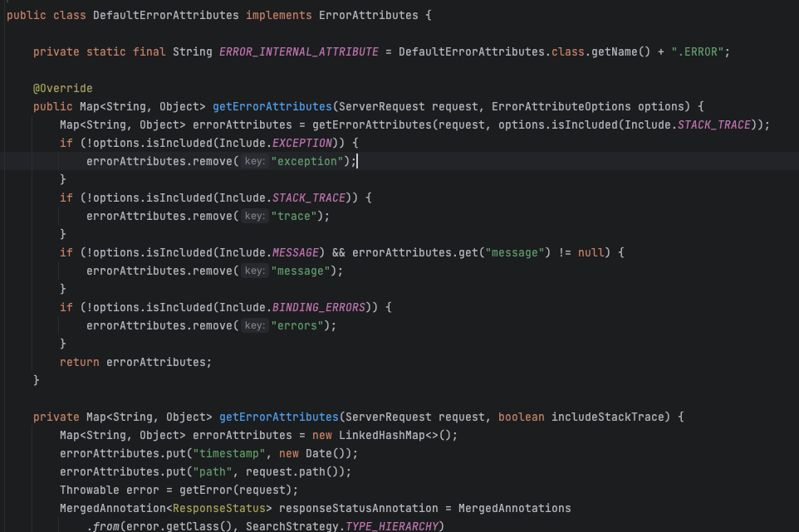Click the includeStackTrace parameter name
This screenshot has height=532, width=799.
(x=607, y=417)
